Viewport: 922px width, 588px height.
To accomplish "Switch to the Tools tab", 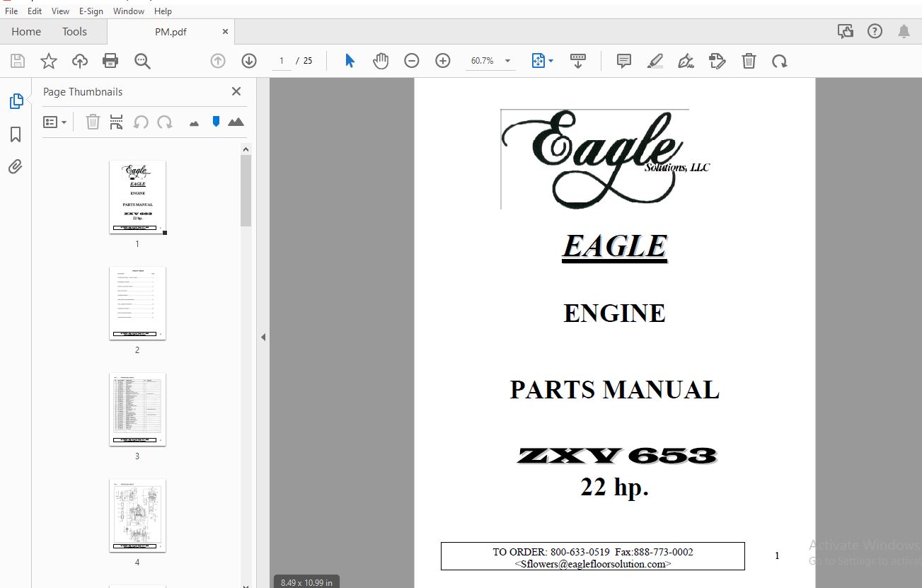I will (x=74, y=31).
